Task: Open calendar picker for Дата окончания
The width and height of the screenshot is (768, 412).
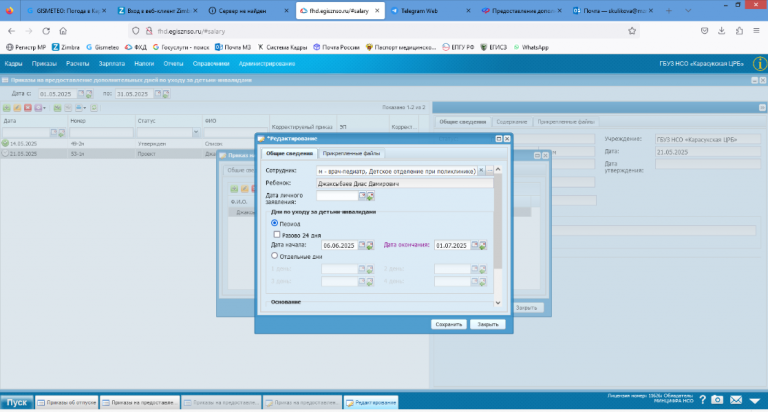Action: click(x=475, y=245)
